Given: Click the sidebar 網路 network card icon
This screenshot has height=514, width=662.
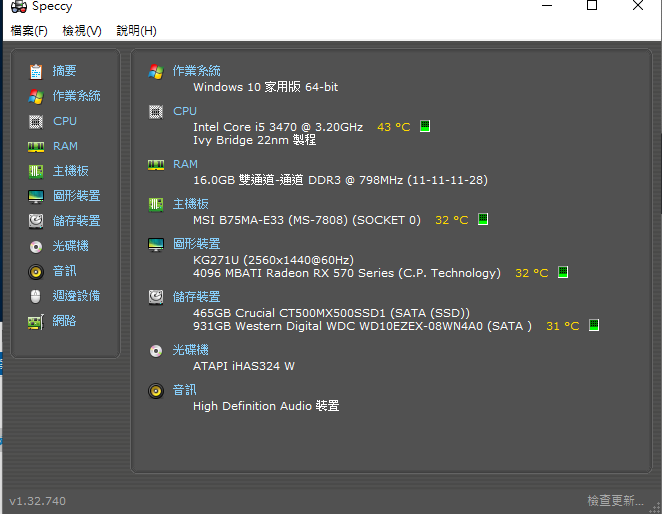Looking at the screenshot, I should [x=36, y=322].
